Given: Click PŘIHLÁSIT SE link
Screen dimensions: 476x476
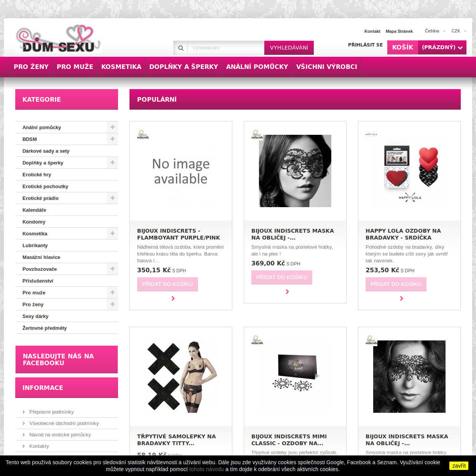Looking at the screenshot, I should point(365,45).
